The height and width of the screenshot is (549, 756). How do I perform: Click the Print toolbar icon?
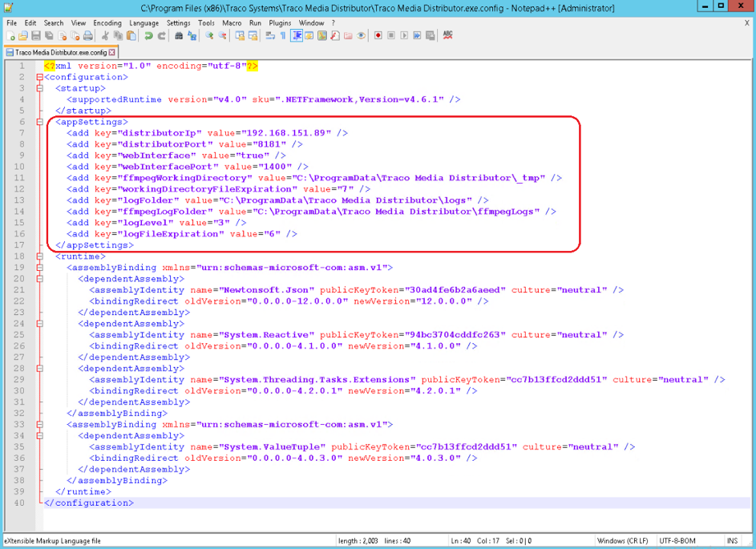point(90,35)
